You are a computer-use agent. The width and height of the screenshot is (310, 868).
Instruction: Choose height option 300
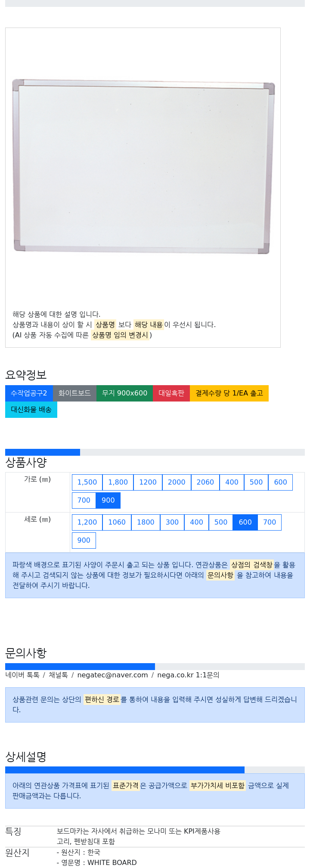(172, 522)
